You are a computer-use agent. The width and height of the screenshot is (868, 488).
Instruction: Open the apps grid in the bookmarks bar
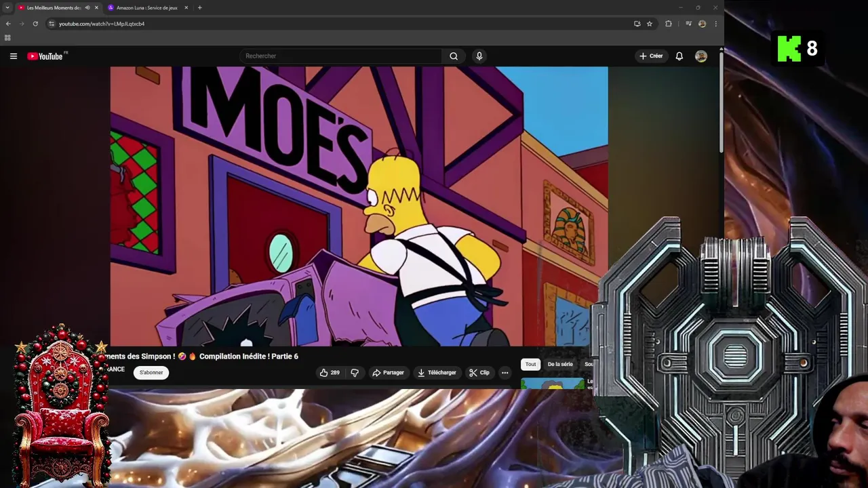(7, 38)
